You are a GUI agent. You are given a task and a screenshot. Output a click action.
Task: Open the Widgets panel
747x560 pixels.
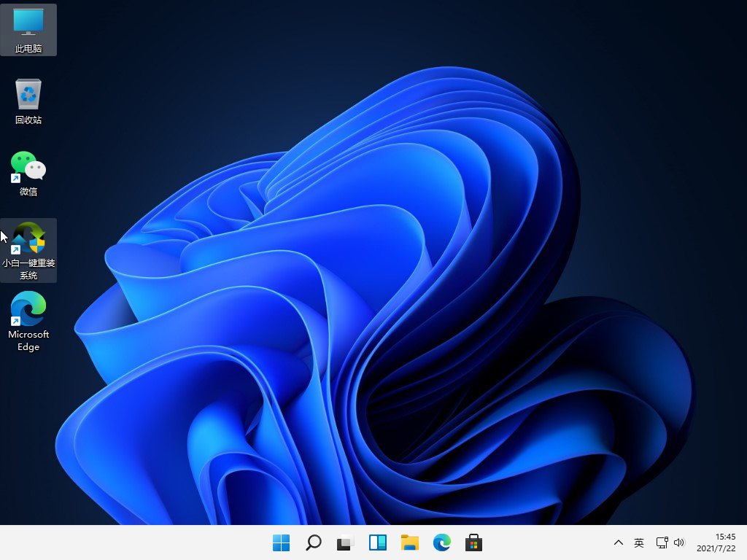(377, 542)
